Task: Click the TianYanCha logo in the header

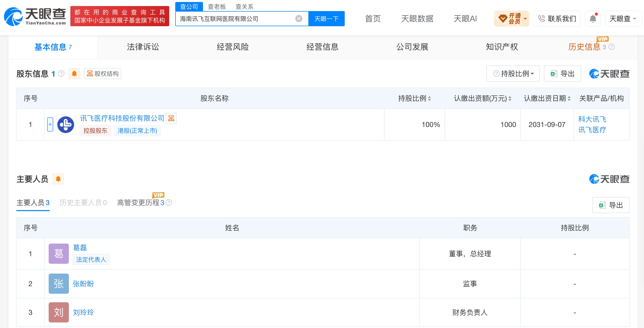Action: pos(35,16)
